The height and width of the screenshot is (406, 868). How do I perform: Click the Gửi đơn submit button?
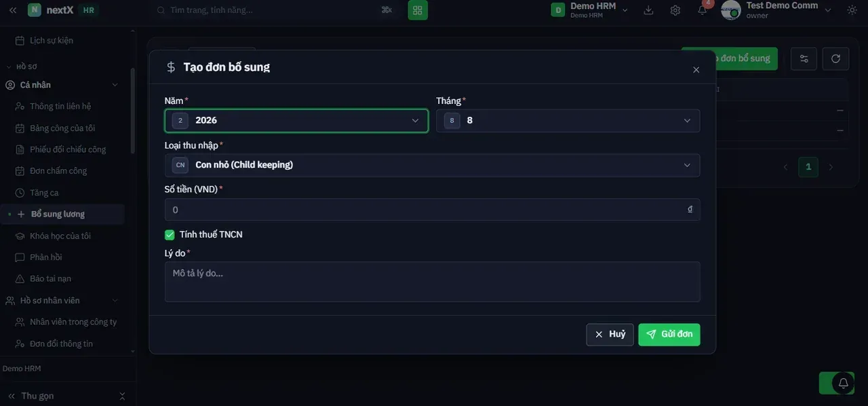pos(669,335)
